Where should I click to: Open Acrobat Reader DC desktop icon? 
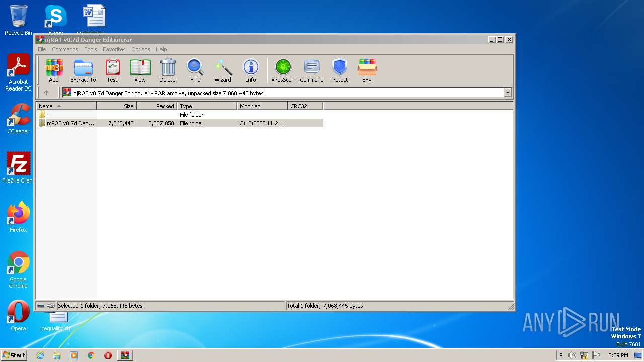coord(18,73)
